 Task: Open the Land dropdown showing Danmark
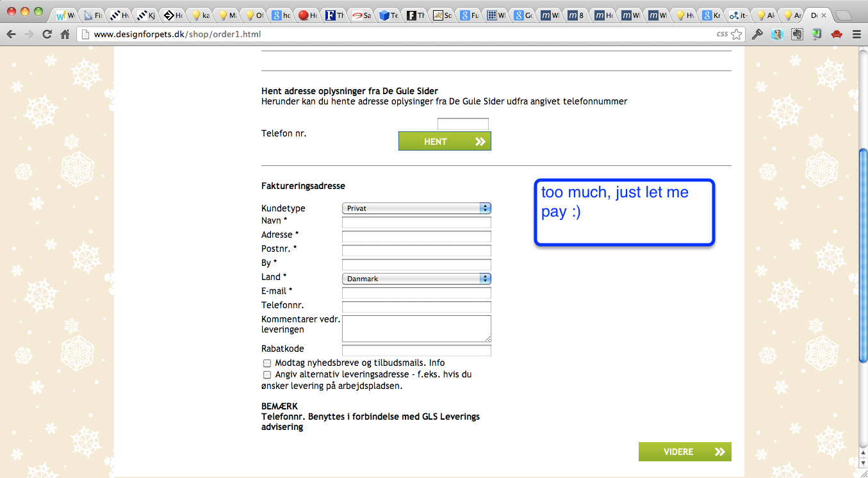(416, 279)
